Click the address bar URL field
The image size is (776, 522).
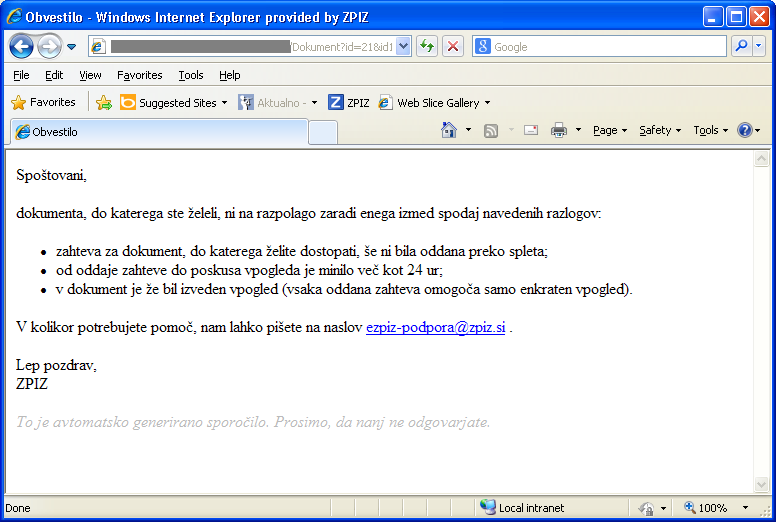250,47
